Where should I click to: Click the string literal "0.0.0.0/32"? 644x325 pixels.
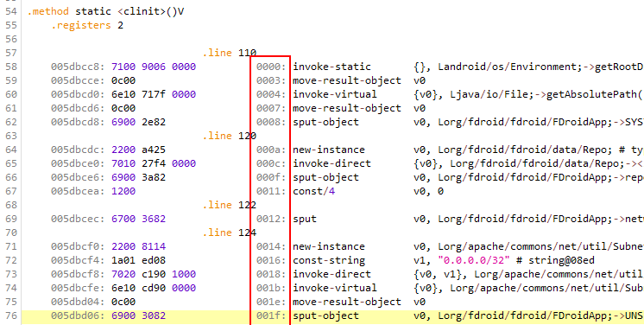tap(475, 260)
